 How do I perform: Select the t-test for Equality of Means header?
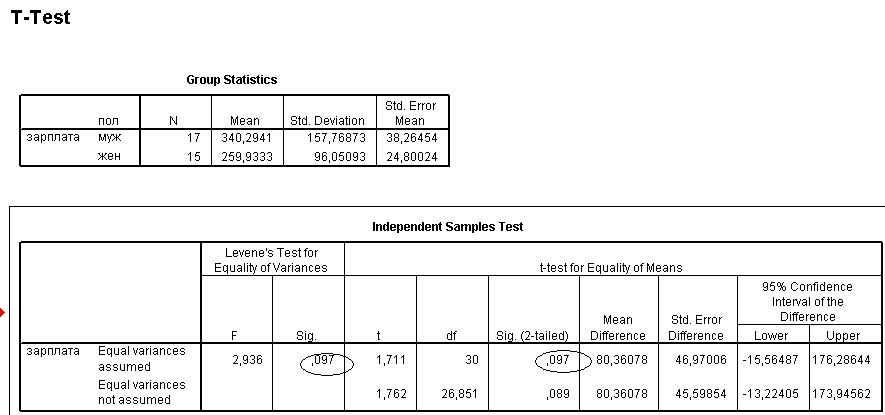[x=612, y=267]
